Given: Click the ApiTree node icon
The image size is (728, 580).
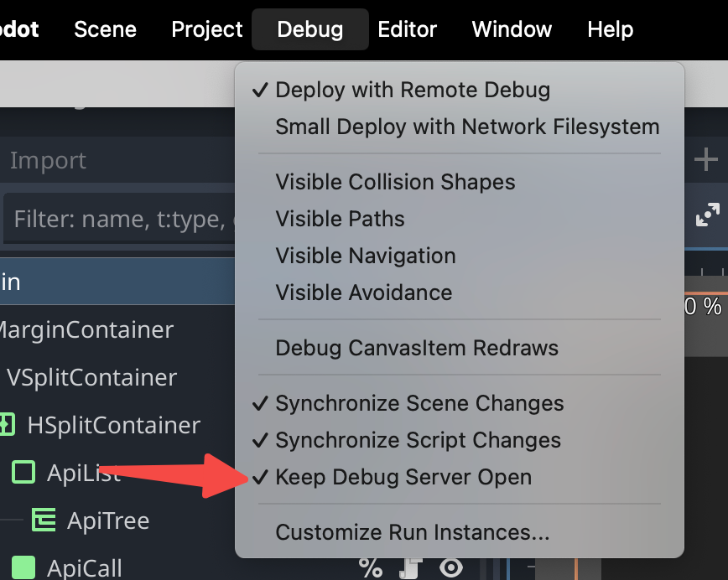Looking at the screenshot, I should (44, 520).
